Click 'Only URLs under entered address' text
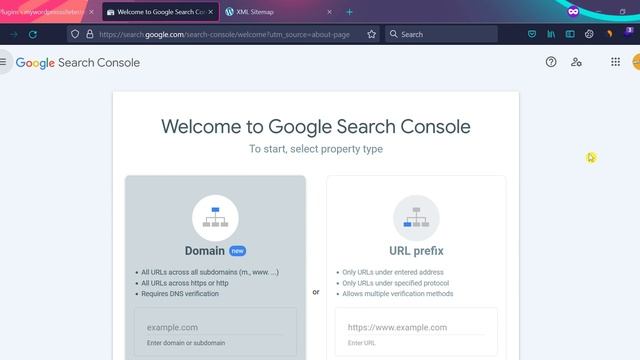The image size is (640, 360). 393,272
